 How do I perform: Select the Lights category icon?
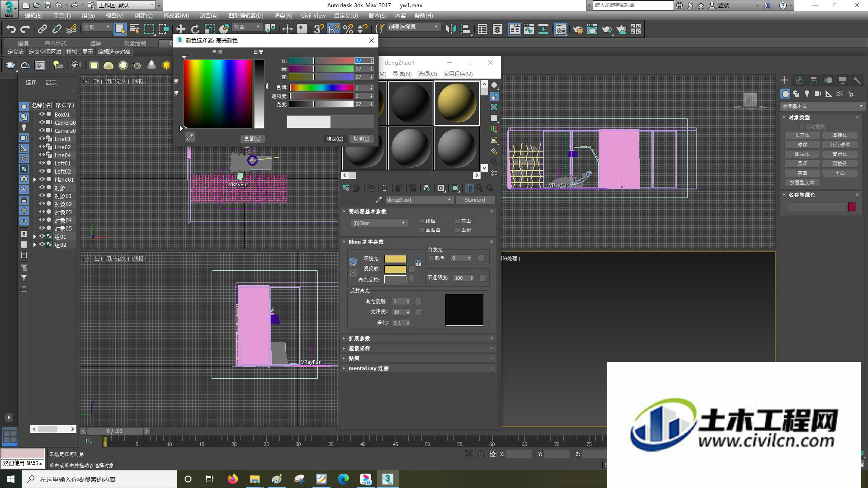point(807,94)
